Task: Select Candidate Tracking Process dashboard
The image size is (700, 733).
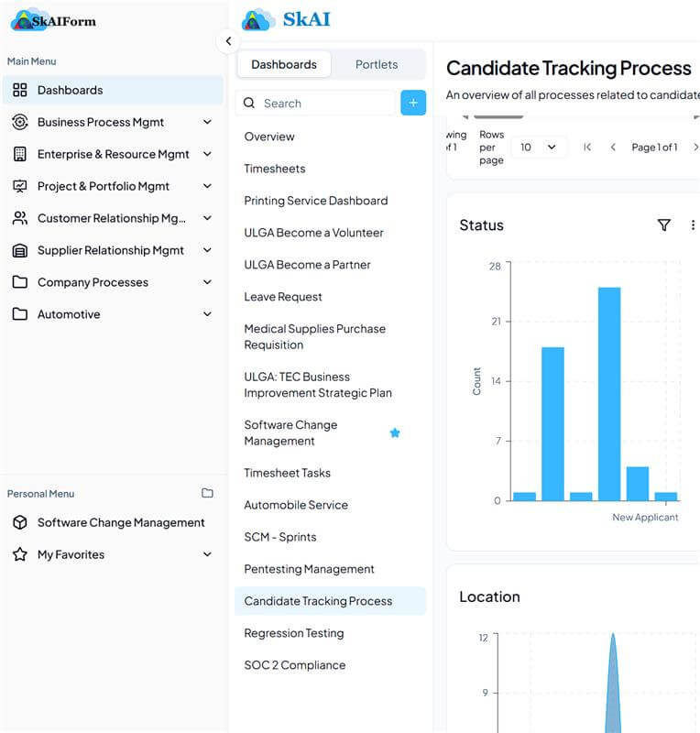Action: 330,601
